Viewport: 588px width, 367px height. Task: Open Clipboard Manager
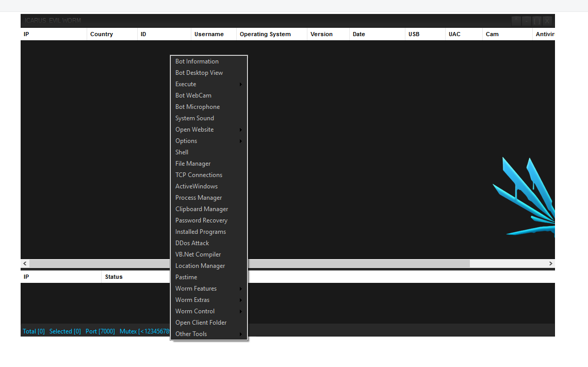tap(202, 209)
